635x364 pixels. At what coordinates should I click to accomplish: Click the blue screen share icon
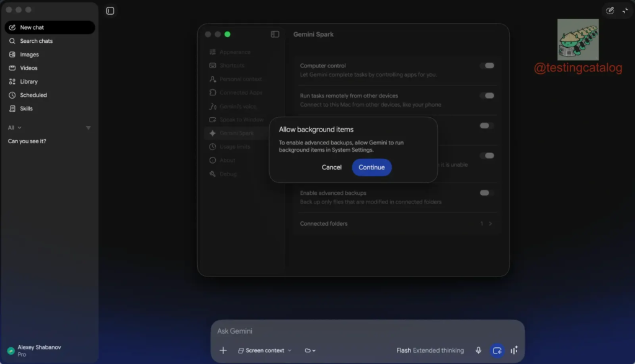(x=497, y=350)
